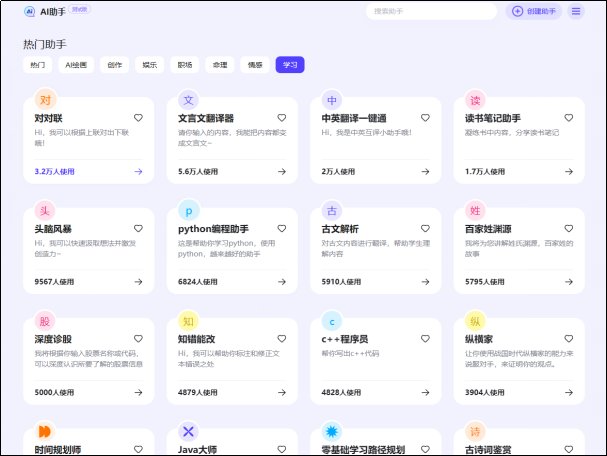Select the 学习 category tab
The height and width of the screenshot is (456, 607).
click(290, 65)
